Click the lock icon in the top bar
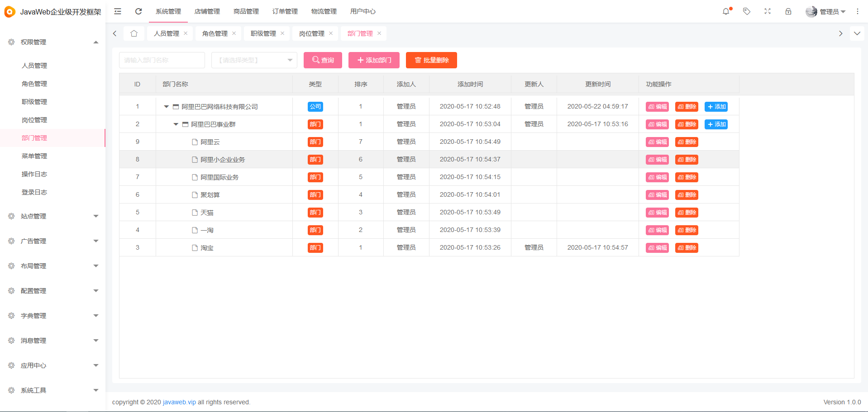The width and height of the screenshot is (868, 412). coord(788,11)
